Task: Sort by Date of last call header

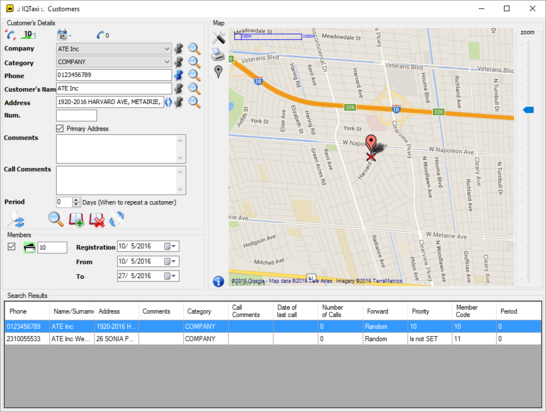Action: pos(296,311)
